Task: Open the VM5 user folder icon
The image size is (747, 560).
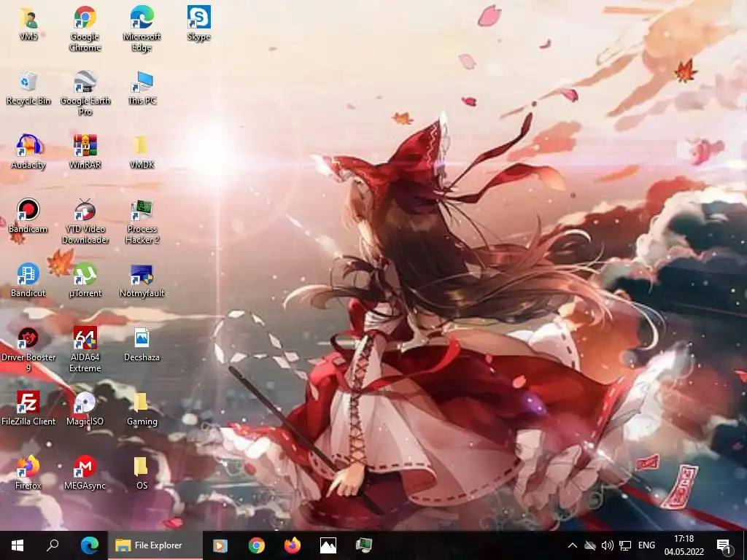Action: tap(28, 23)
